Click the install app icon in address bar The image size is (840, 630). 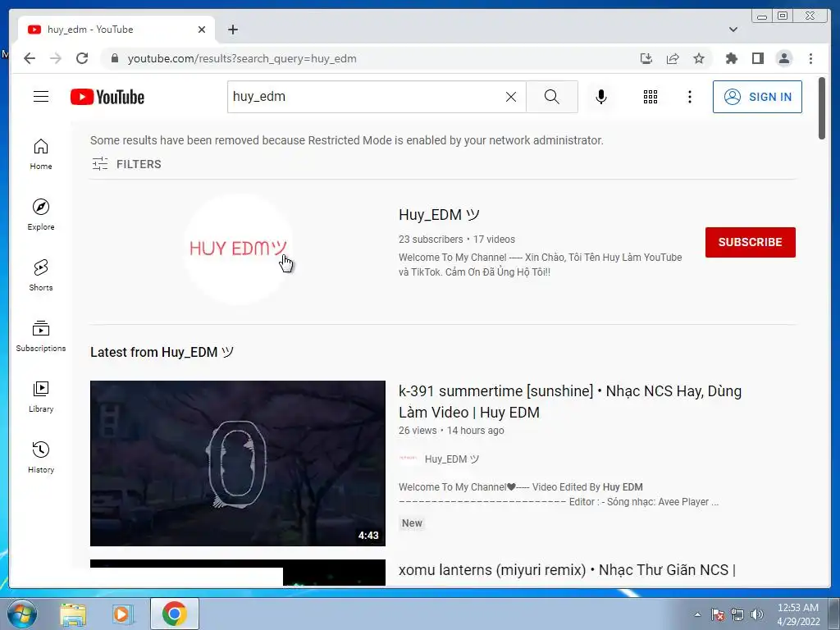(646, 58)
